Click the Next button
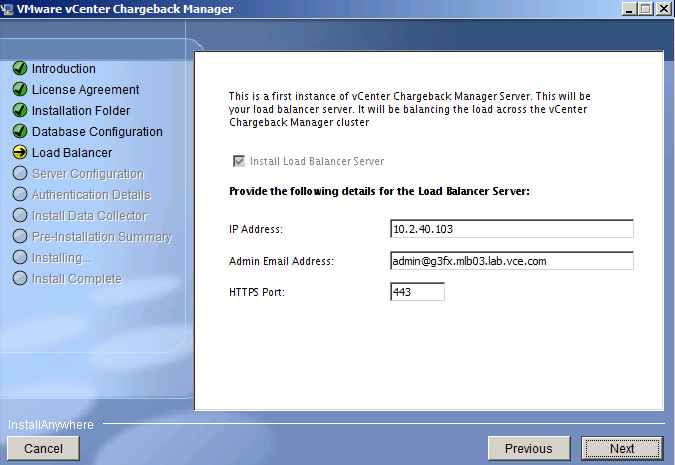 (622, 448)
